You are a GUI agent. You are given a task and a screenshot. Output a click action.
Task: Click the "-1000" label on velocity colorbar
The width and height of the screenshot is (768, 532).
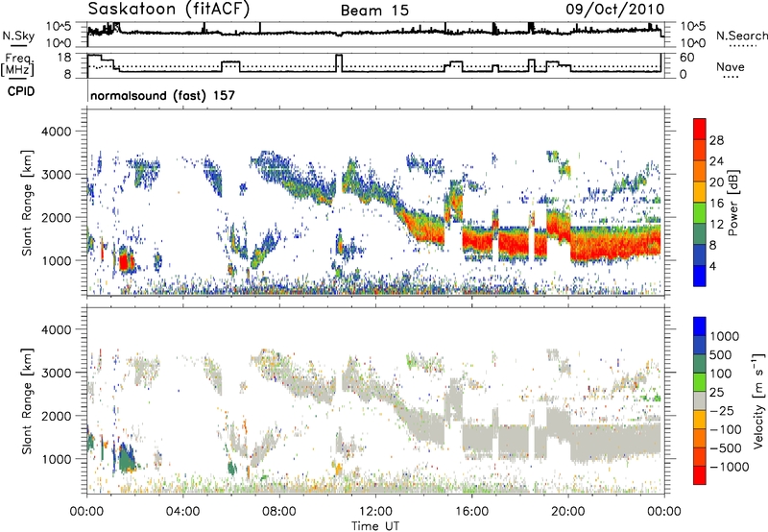click(729, 467)
